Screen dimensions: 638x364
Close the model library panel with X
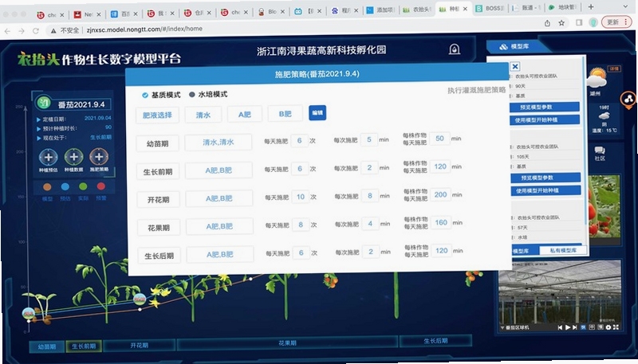pos(514,66)
